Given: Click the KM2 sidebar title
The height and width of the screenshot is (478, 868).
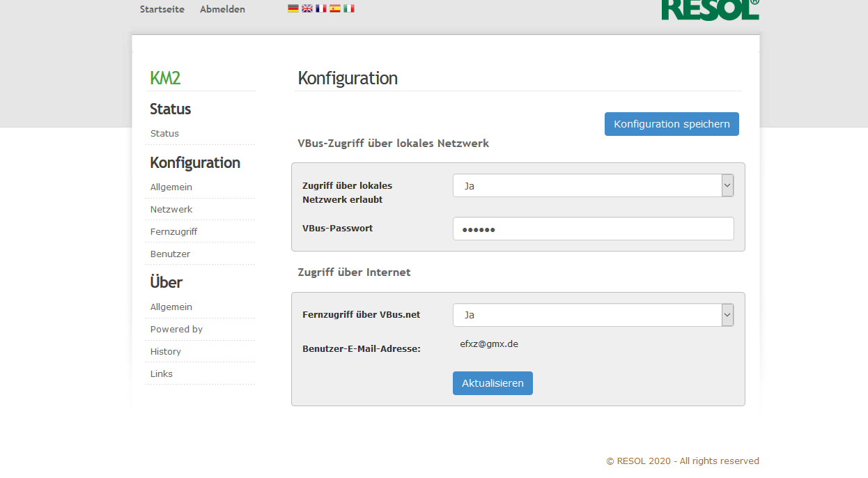Looking at the screenshot, I should 165,78.
